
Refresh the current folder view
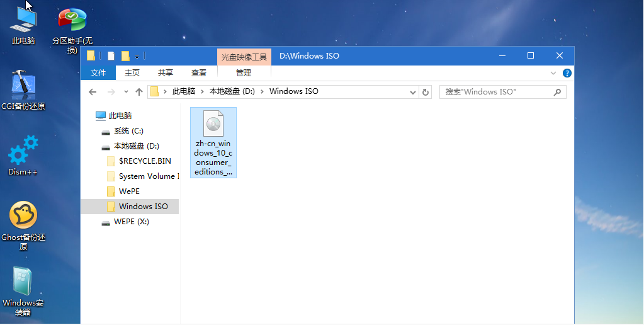point(426,92)
